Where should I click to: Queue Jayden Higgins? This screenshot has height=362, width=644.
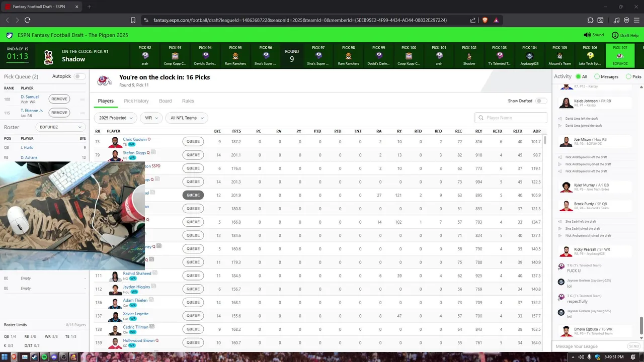pos(193,289)
